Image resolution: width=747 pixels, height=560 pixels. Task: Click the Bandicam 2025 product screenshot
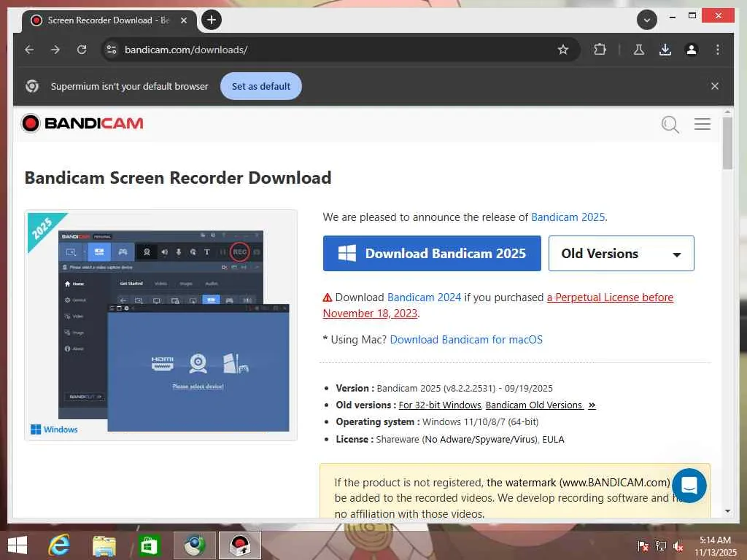coord(161,325)
